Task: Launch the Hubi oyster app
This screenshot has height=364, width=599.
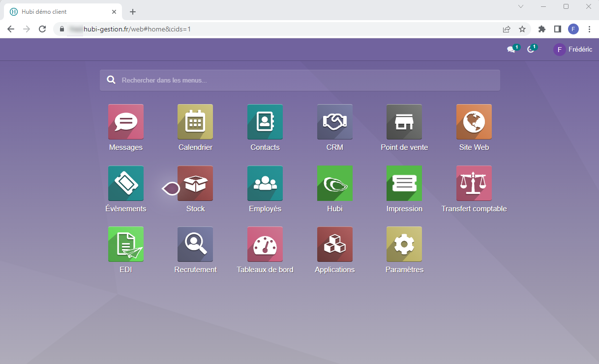Action: (x=335, y=183)
